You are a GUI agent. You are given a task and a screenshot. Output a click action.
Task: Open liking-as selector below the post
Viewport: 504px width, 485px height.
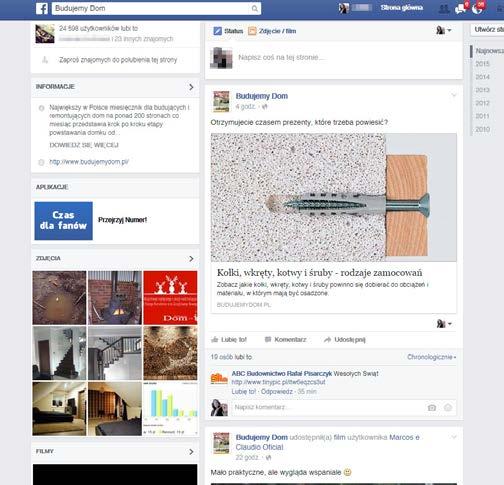click(x=444, y=324)
